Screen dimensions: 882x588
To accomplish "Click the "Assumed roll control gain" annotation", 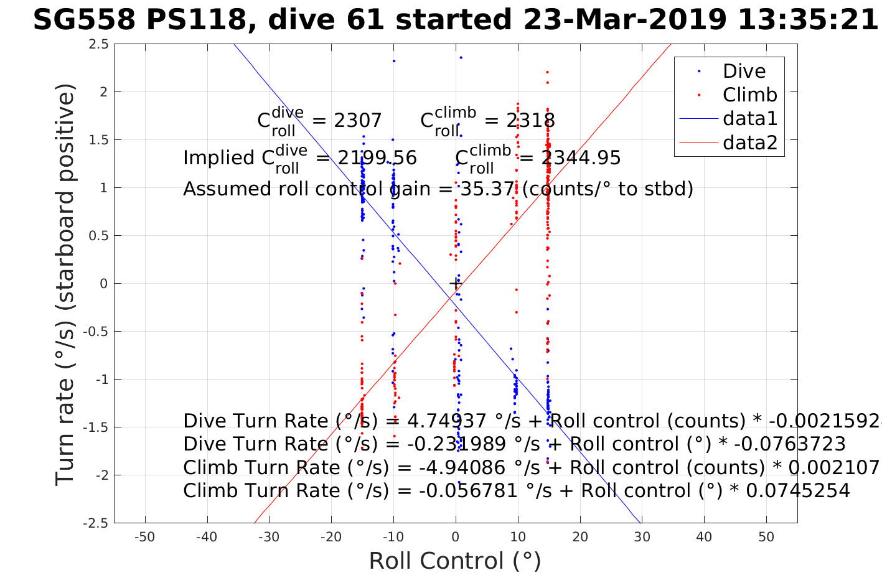I will click(438, 189).
